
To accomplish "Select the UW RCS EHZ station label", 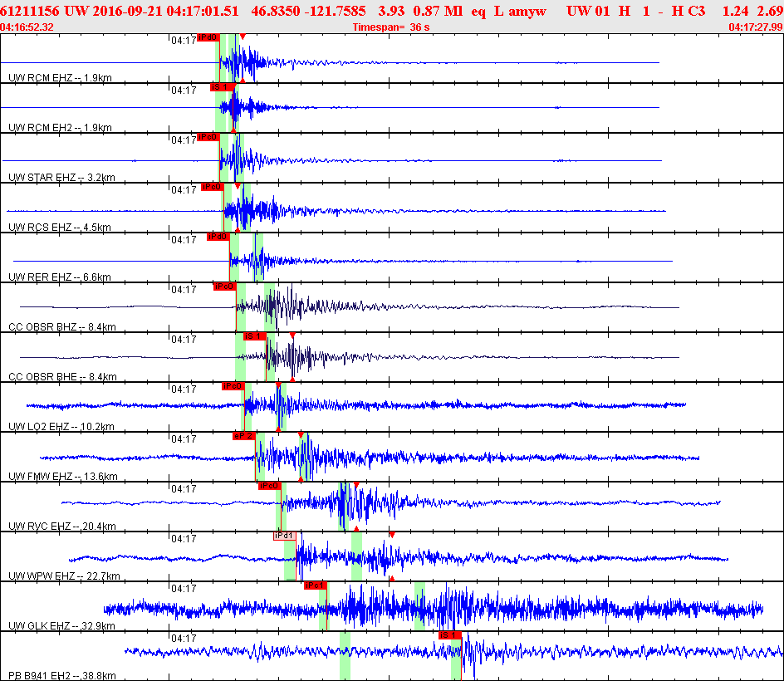I will click(59, 227).
